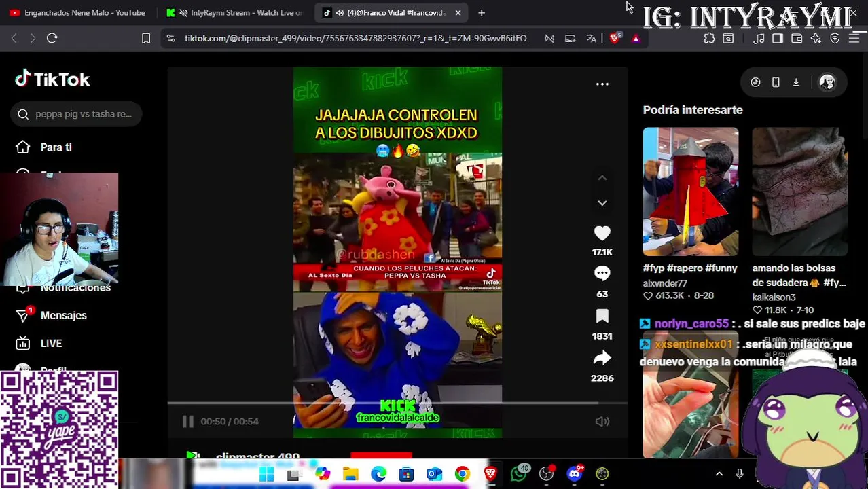
Task: Open the Brave Wallet icon
Action: pyautogui.click(x=797, y=38)
